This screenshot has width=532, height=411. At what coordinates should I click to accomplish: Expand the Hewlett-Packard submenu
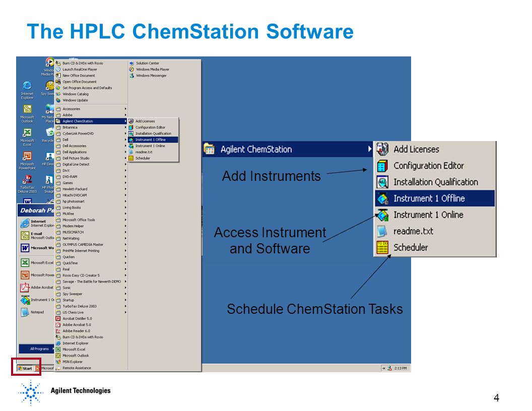(x=91, y=189)
